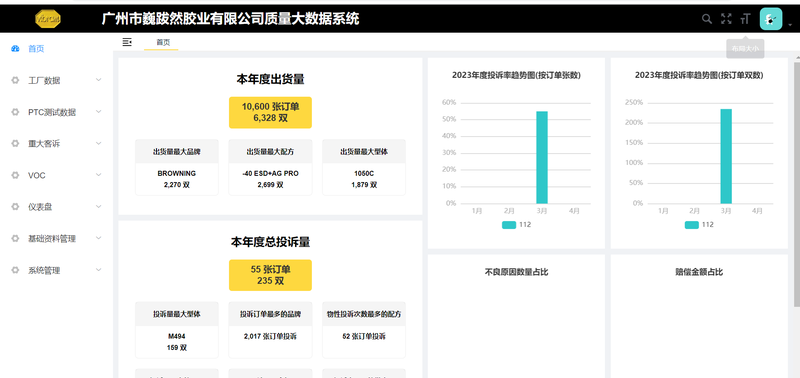
Task: Click the 2023年度投诉率趋势图(按订单双数) title
Action: tap(699, 75)
